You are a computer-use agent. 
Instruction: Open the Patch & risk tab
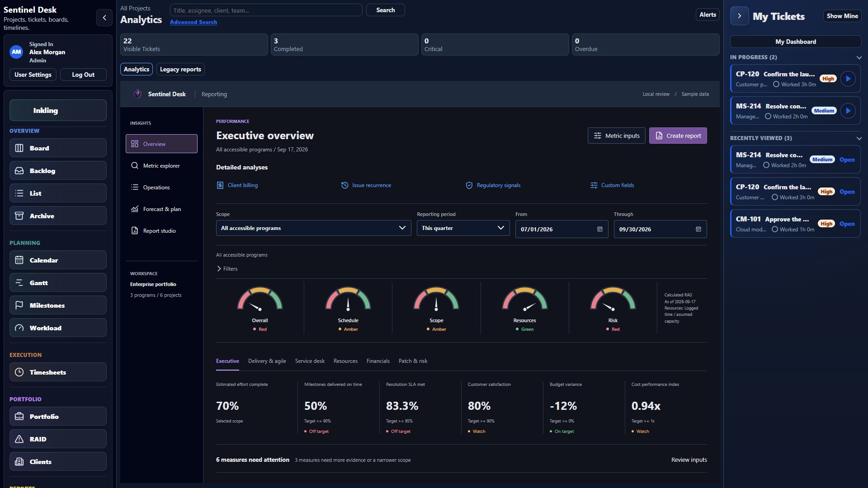pos(413,361)
